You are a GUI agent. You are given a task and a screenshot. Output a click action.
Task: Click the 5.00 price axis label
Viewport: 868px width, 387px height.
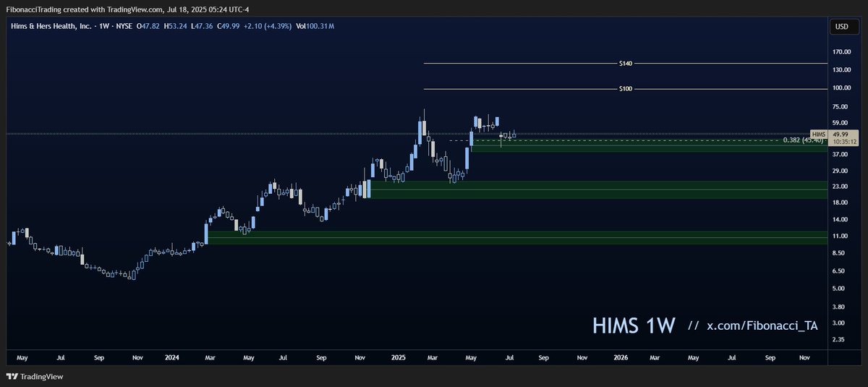click(x=838, y=289)
